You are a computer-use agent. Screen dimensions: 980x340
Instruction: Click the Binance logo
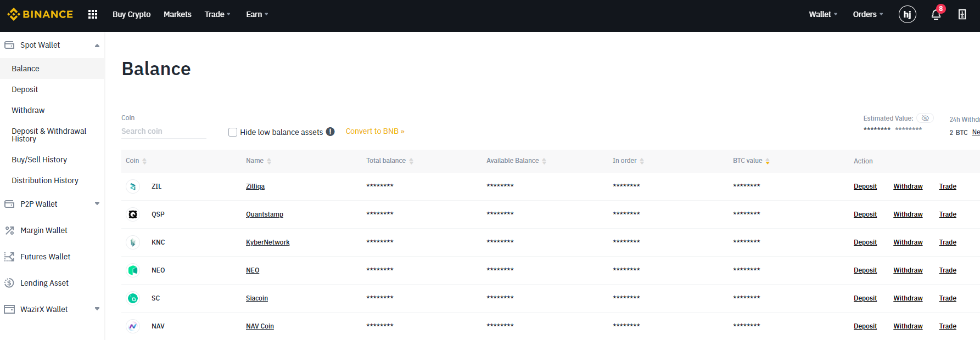click(x=40, y=14)
